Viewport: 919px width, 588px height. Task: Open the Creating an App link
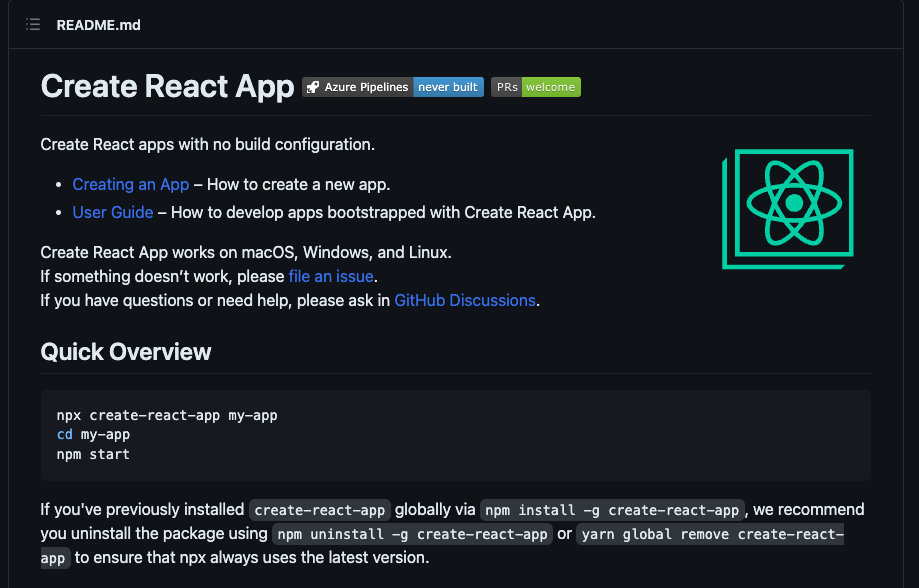[131, 184]
